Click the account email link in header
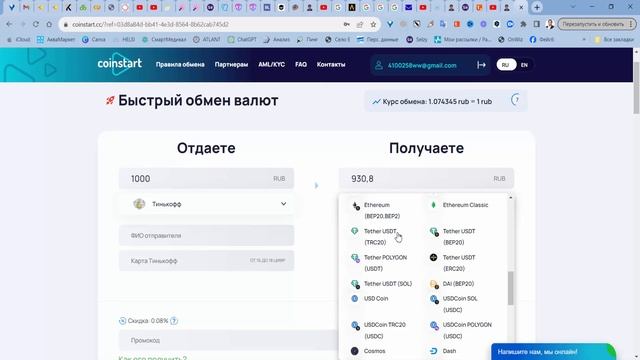 (x=422, y=65)
